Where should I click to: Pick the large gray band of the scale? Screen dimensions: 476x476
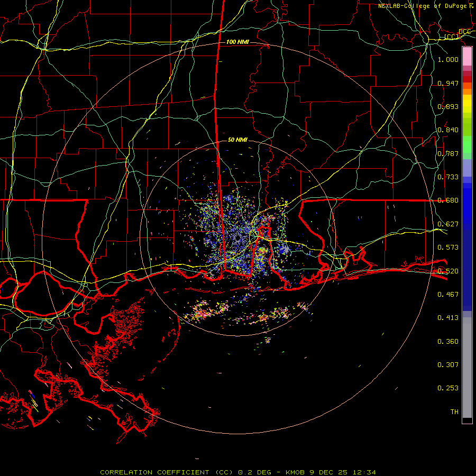point(467,368)
